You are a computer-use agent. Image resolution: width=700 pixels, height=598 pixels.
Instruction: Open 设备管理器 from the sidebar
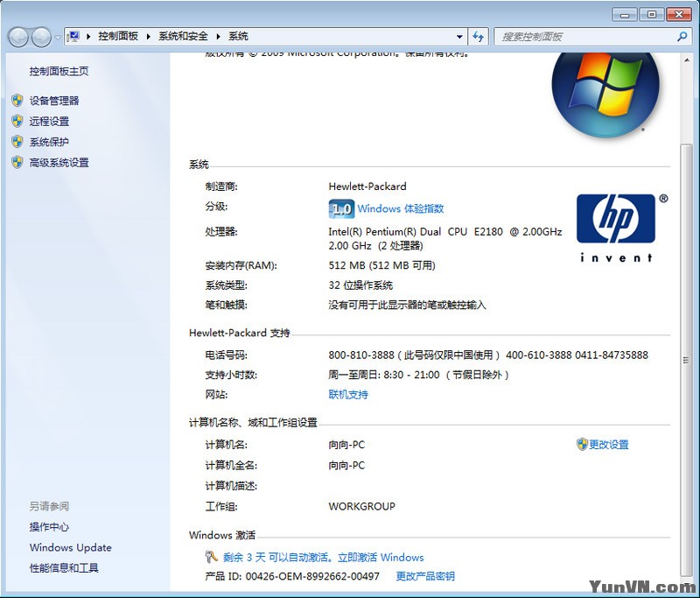pos(54,101)
